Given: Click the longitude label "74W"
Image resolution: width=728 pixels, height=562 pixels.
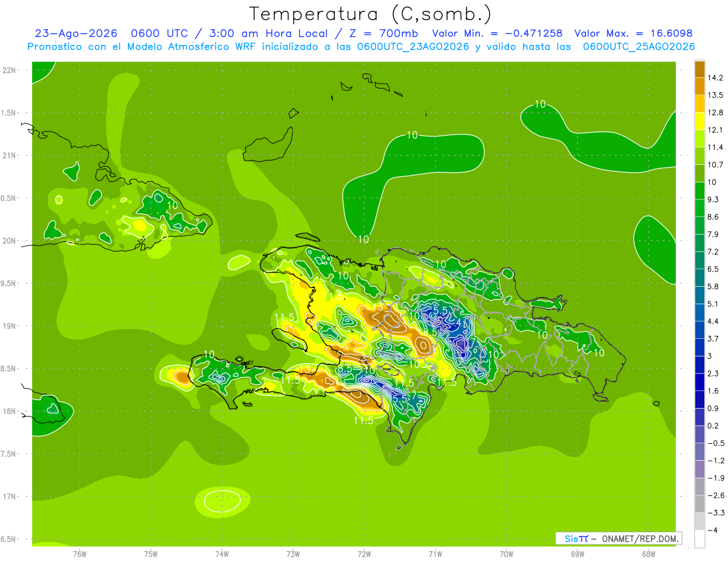Looking at the screenshot, I should [x=222, y=554].
